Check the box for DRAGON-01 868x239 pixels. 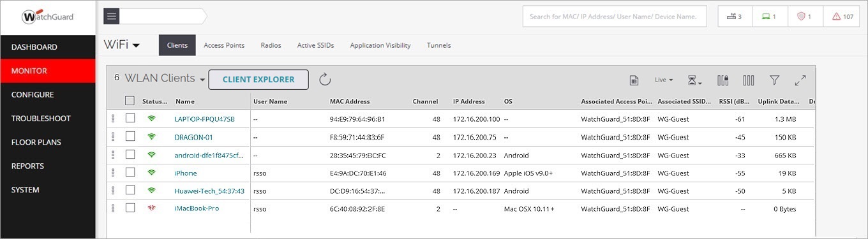point(130,136)
